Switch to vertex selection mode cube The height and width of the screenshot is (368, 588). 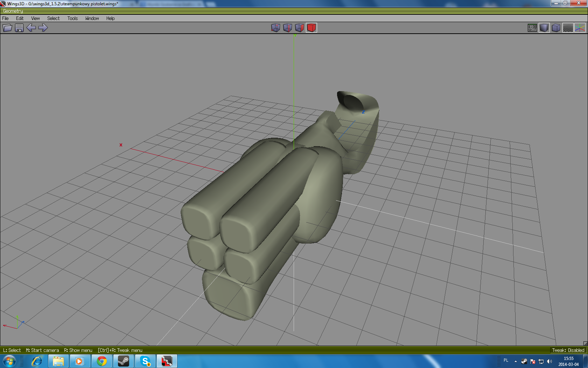(276, 28)
